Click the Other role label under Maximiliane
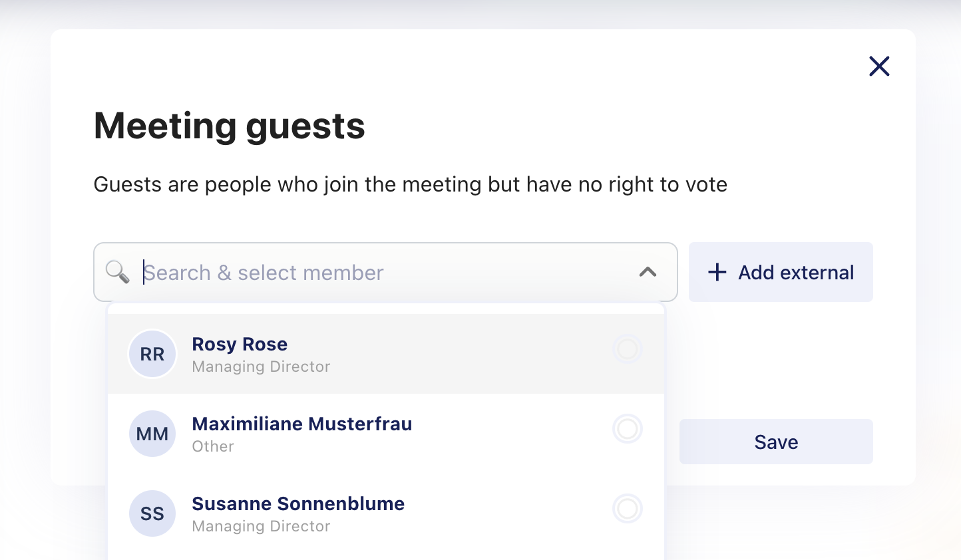Image resolution: width=961 pixels, height=560 pixels. tap(213, 446)
